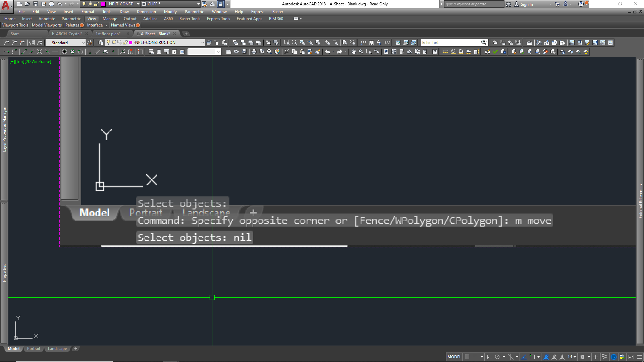Image resolution: width=644 pixels, height=362 pixels.
Task: Click the Named Views button
Action: pos(123,25)
